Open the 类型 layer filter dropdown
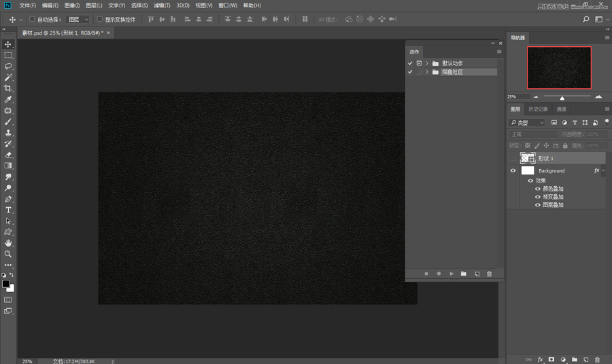 (528, 123)
